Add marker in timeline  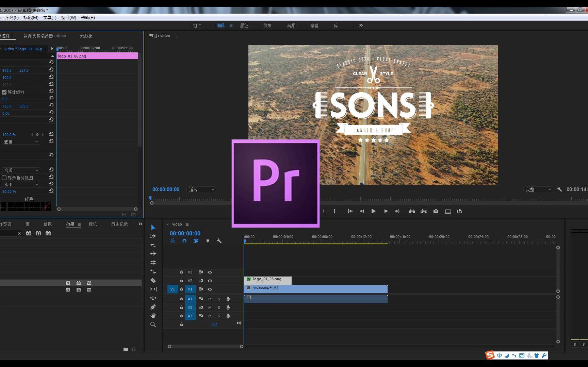pos(208,241)
